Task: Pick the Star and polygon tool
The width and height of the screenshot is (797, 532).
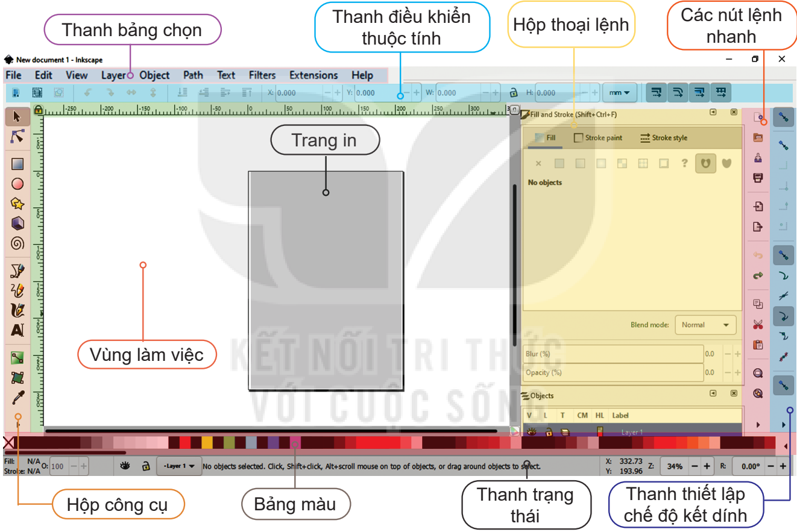Action: point(17,204)
